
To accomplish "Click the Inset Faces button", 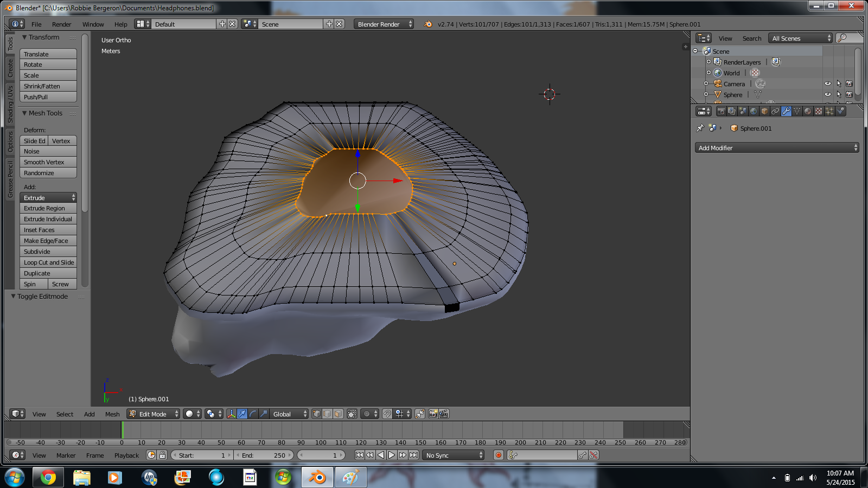I will click(48, 230).
